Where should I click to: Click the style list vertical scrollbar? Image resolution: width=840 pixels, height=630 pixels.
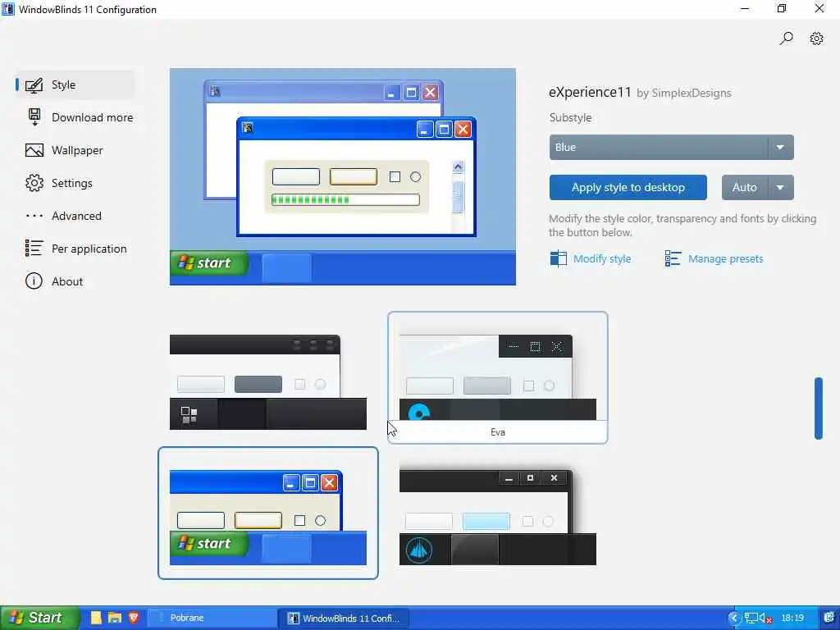click(x=818, y=409)
